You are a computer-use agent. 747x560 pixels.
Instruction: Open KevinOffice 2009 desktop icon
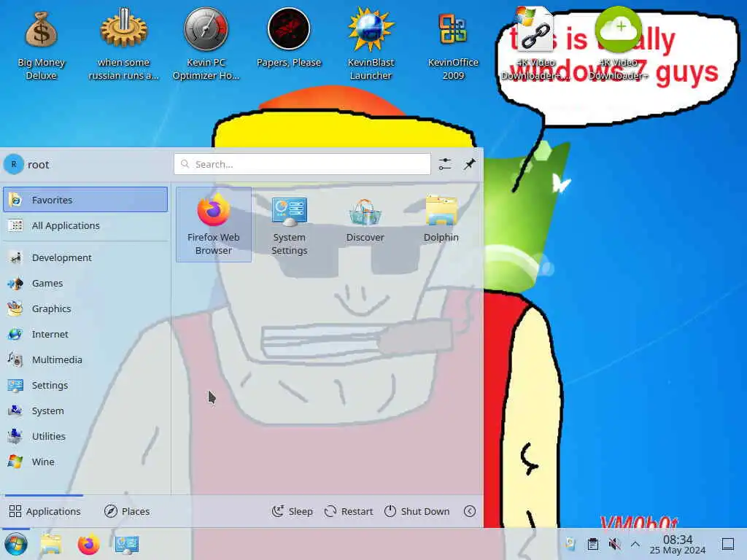click(x=453, y=45)
